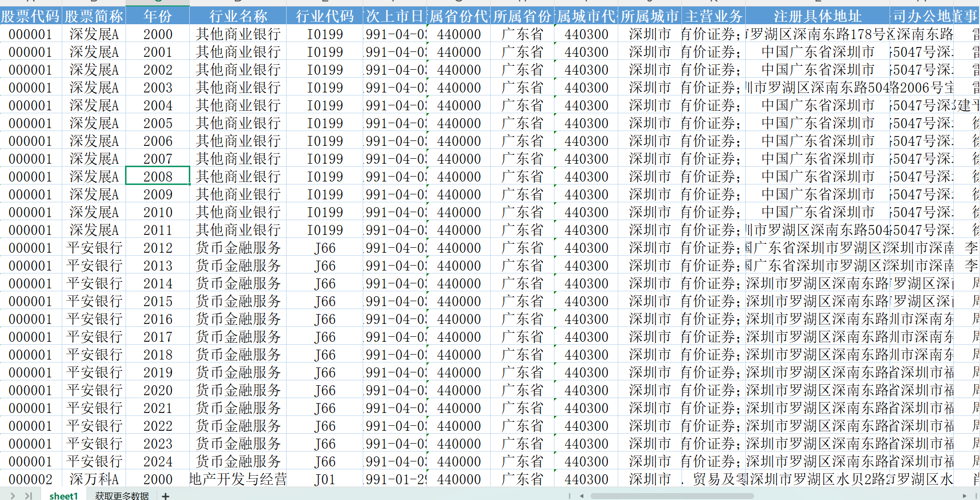Select the address cell containing 深南东路178号
Image resolution: width=980 pixels, height=500 pixels.
coord(817,34)
